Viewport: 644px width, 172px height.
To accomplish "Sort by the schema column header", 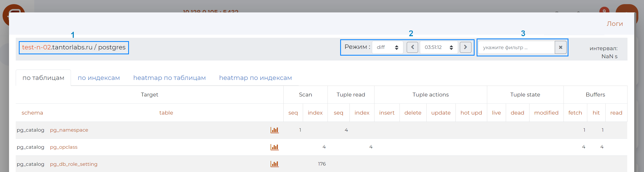I will 32,113.
